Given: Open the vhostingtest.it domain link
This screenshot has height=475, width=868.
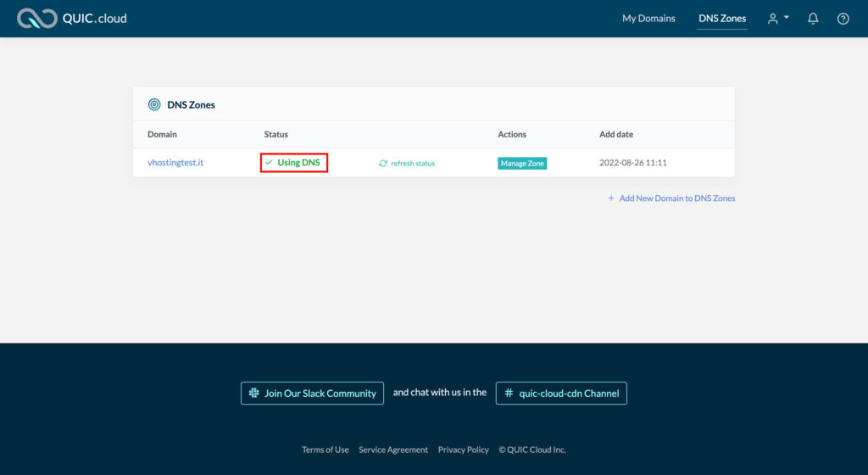Looking at the screenshot, I should click(x=175, y=162).
